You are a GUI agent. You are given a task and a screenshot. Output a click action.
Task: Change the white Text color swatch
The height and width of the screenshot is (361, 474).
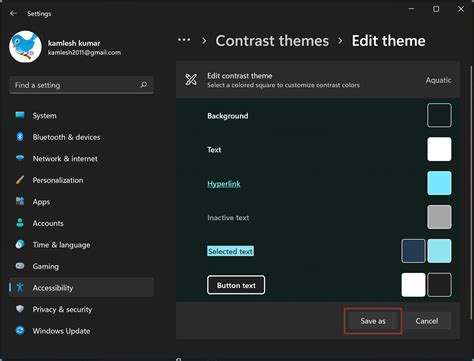click(x=439, y=149)
